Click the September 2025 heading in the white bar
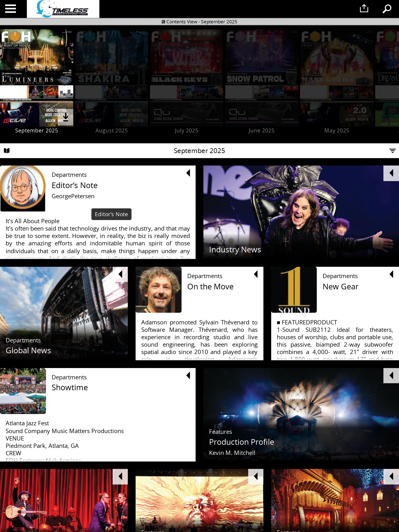This screenshot has height=532, width=399. (199, 151)
